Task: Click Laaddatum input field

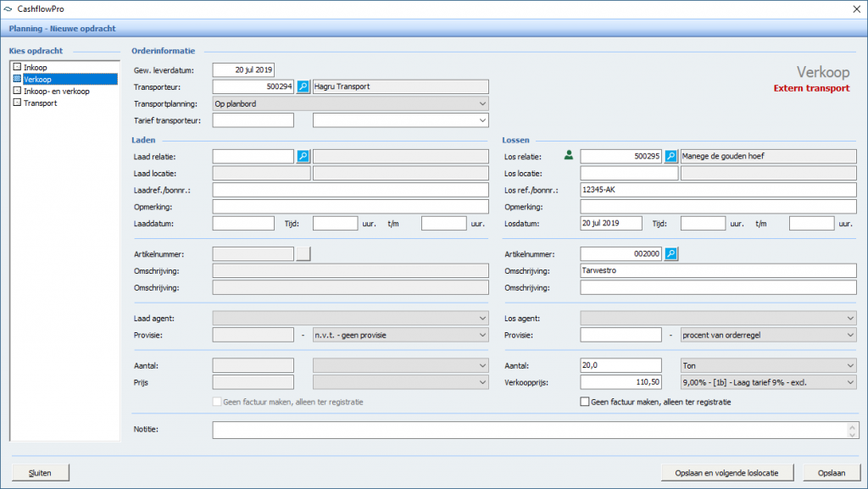Action: coord(243,224)
